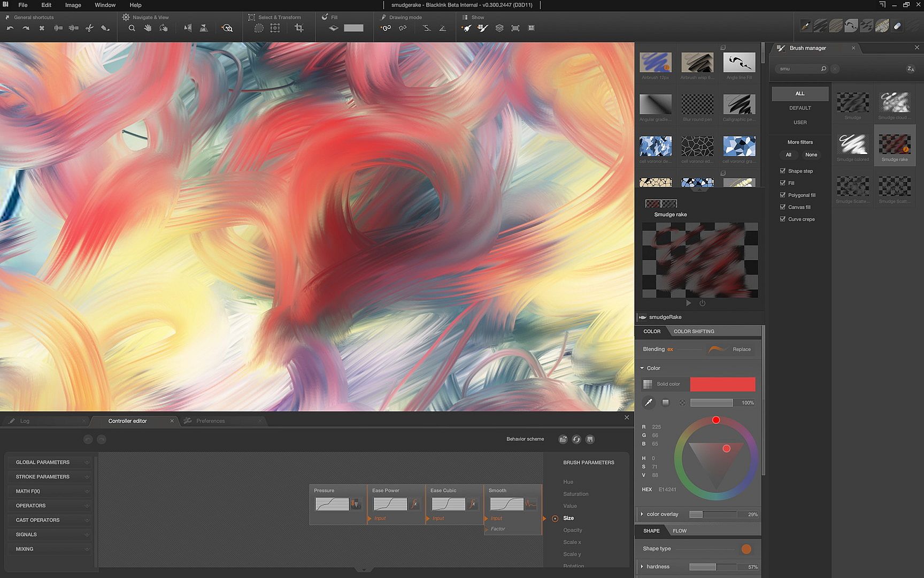The image size is (924, 578).
Task: Expand the hardness parameter
Action: tap(642, 566)
